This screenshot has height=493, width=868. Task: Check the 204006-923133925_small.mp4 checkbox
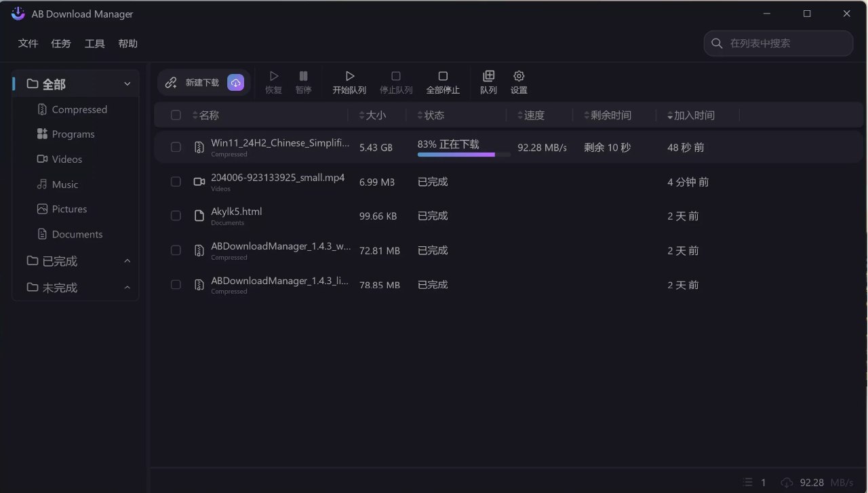[x=176, y=182]
